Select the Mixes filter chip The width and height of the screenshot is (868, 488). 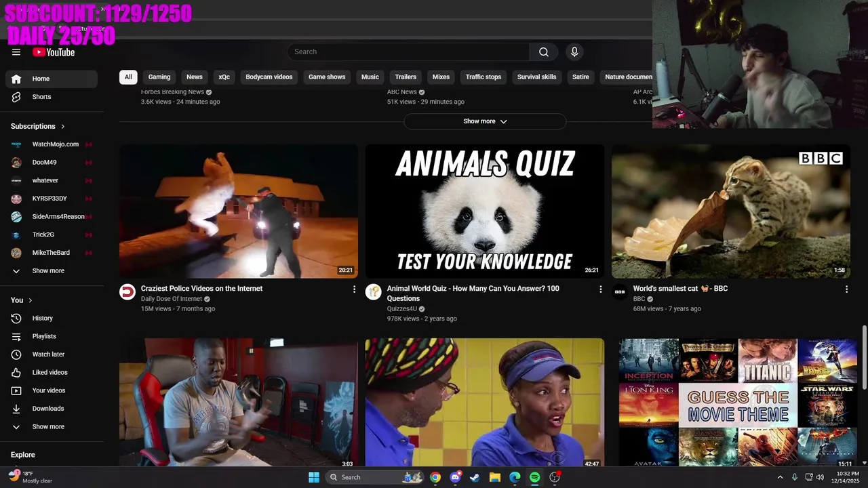[441, 77]
